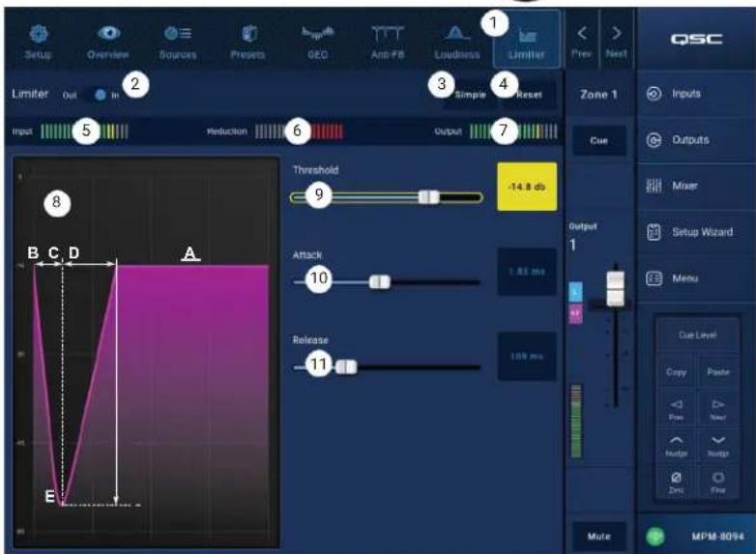
Task: Nudge the value up
Action: [x=676, y=446]
